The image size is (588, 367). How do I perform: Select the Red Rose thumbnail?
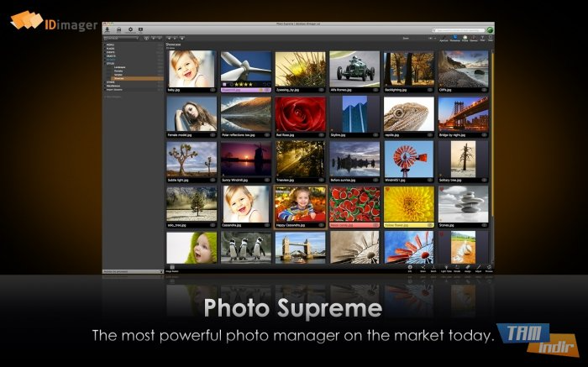(301, 114)
